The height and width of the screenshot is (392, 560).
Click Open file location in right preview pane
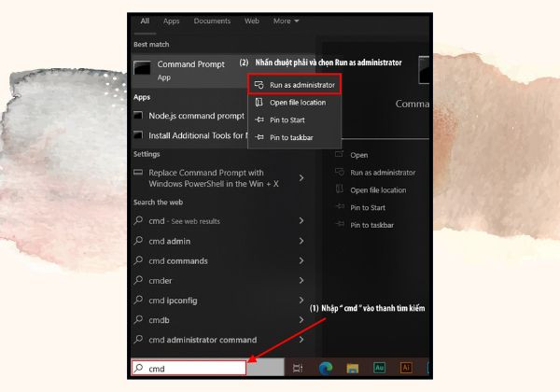378,190
